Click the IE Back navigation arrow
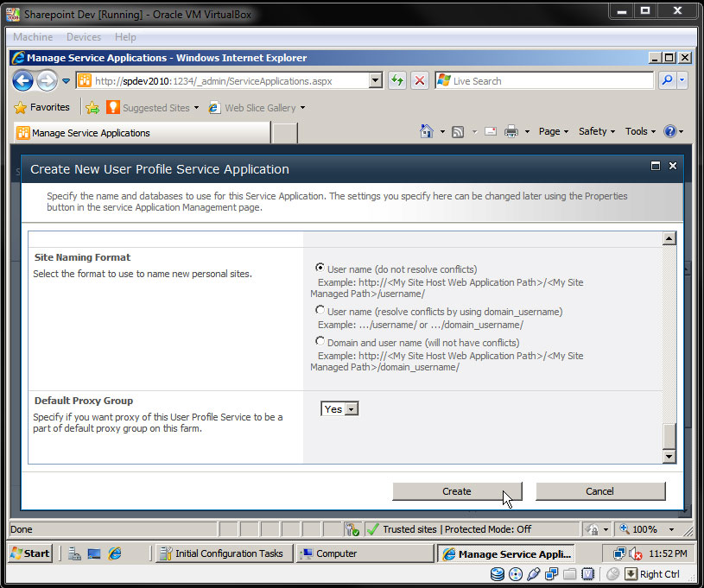 tap(23, 81)
